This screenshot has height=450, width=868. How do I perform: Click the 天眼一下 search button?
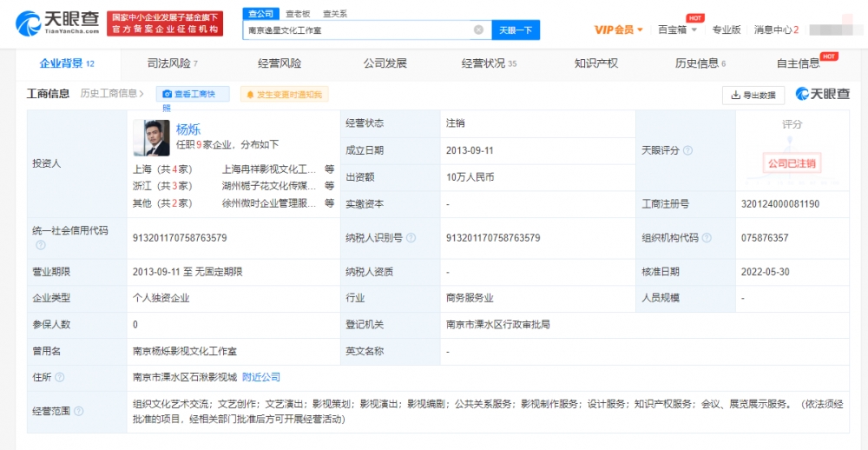[516, 30]
